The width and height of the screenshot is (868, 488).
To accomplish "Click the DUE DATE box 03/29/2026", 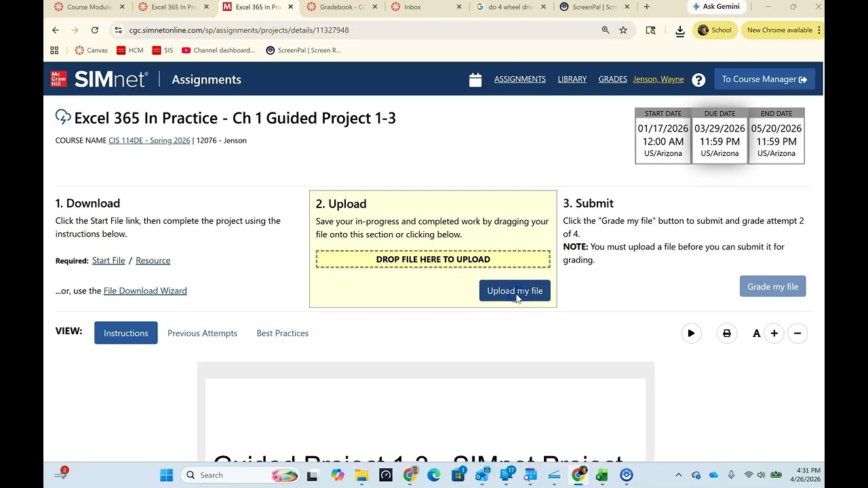I will 719,136.
